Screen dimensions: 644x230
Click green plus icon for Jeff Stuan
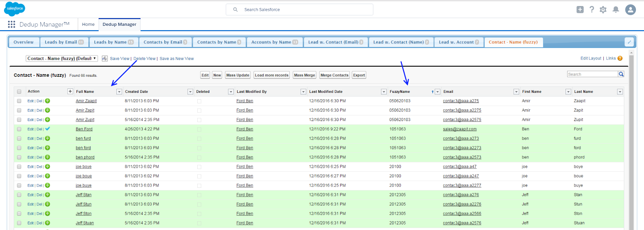47,223
